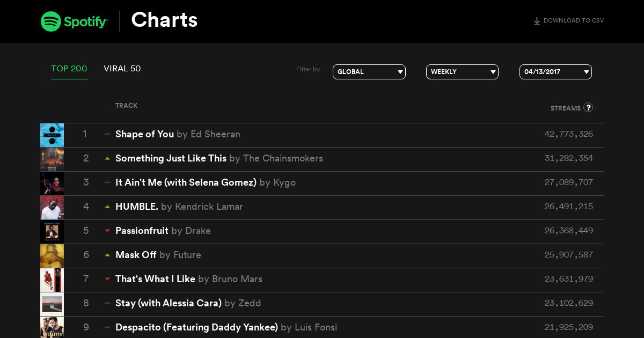Click the download CSV arrow icon
Screen dimensions: 644x338
point(537,21)
